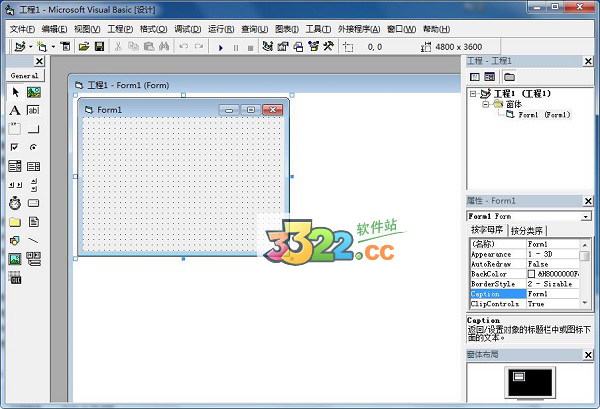
Task: Open Properties Window from the toolbar
Action: [x=283, y=47]
